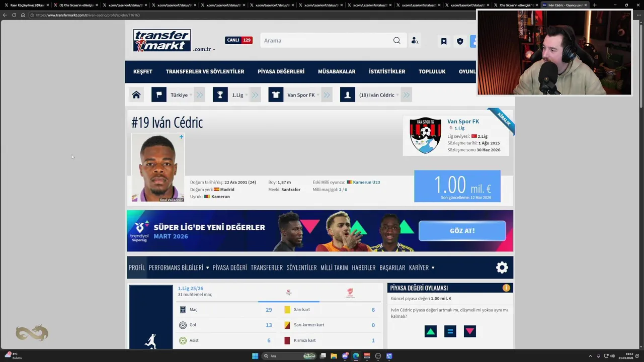Screen dimensions: 644x362
Task: Click the jersey breadcrumb icon
Action: [x=276, y=95]
